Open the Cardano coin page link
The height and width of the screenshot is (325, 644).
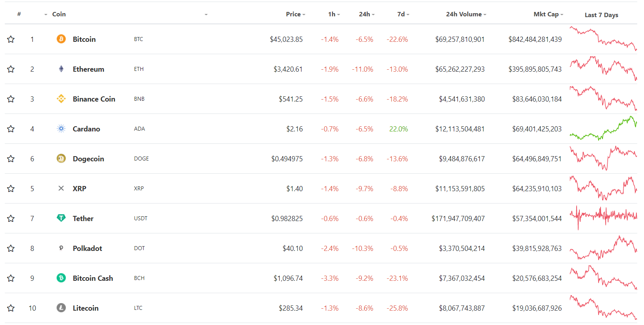[86, 129]
